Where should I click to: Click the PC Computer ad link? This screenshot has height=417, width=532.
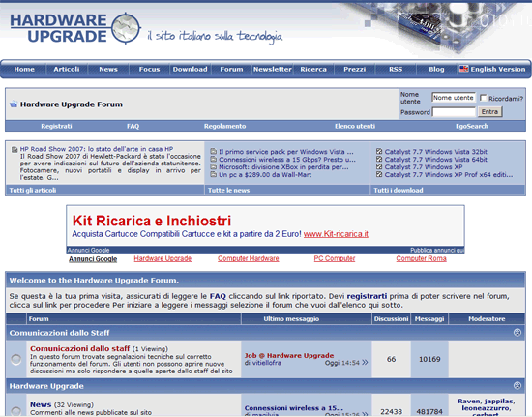[x=335, y=258]
